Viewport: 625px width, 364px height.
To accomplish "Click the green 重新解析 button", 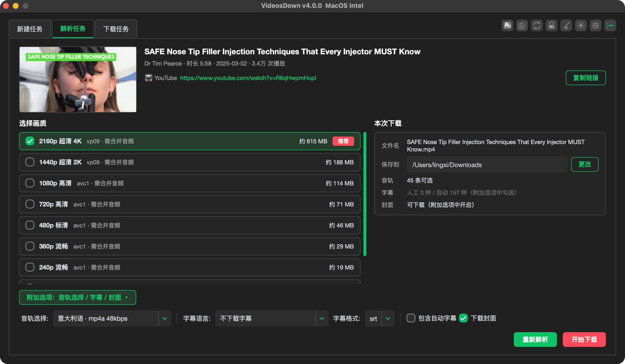I will click(x=535, y=340).
